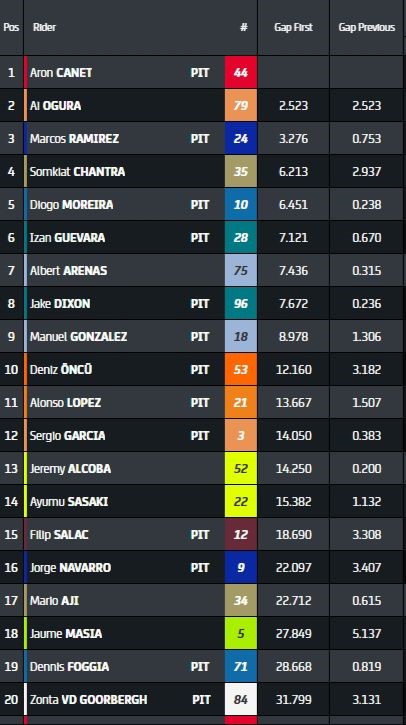Select Ai Ogura's orange number 79 badge
406x725 pixels.
[x=241, y=105]
